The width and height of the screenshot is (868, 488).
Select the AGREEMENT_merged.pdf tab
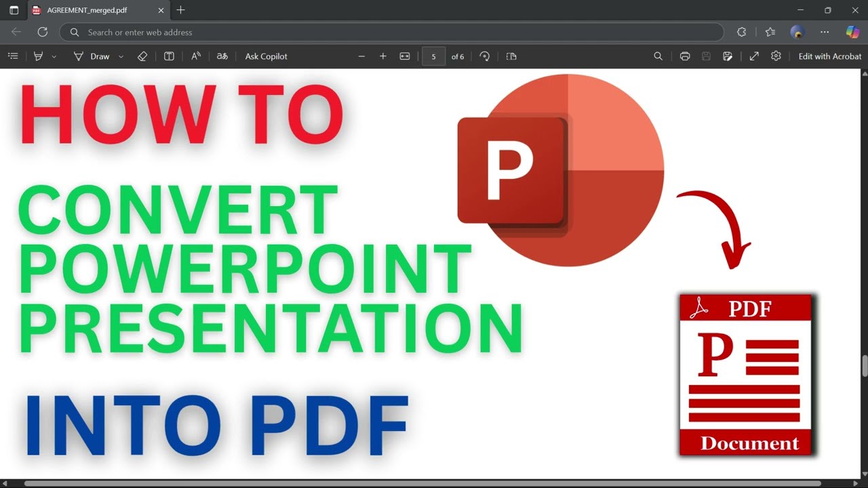tap(98, 10)
